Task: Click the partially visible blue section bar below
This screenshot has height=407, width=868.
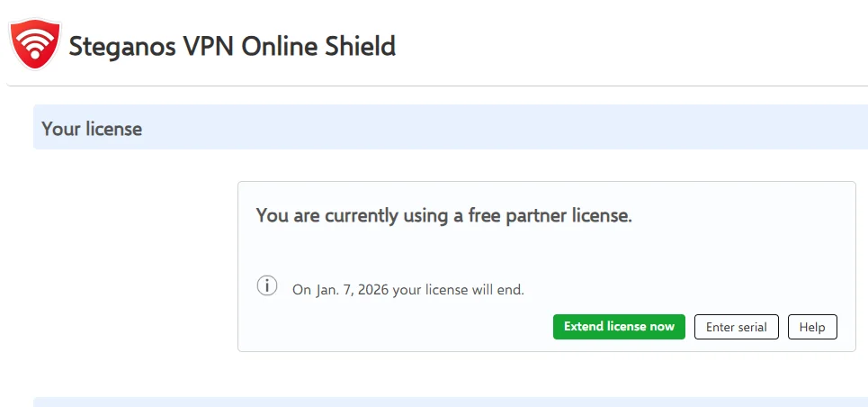Action: pos(451,402)
